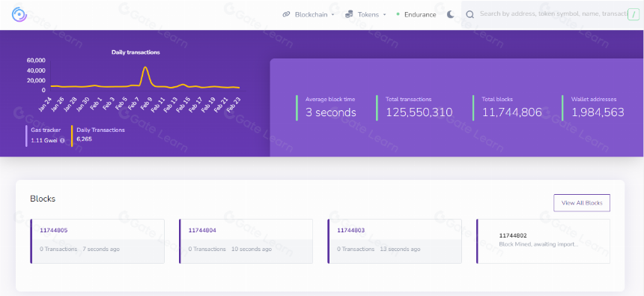This screenshot has width=644, height=296.
Task: Click Total blocks value 11,744,806
Action: click(511, 112)
